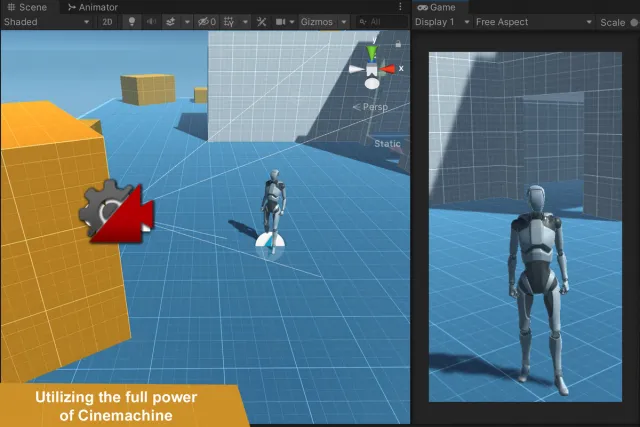Select the robot character in Scene view
The width and height of the screenshot is (640, 427).
click(273, 208)
